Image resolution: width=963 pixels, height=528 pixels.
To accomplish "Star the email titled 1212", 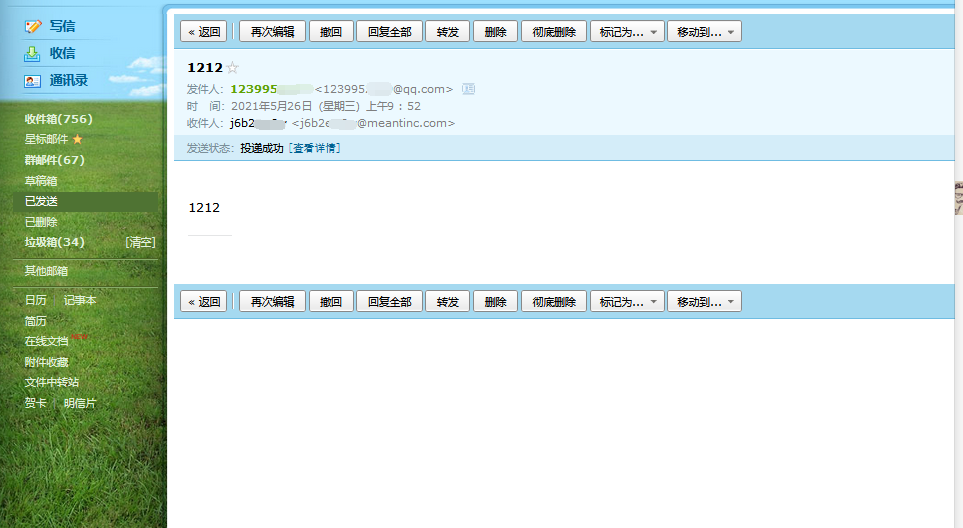I will tap(232, 68).
